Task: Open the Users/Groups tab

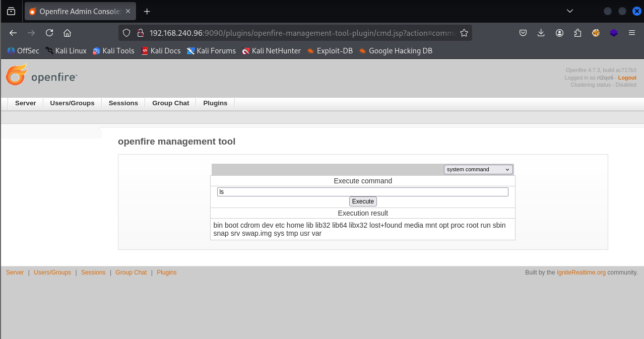Action: (72, 103)
